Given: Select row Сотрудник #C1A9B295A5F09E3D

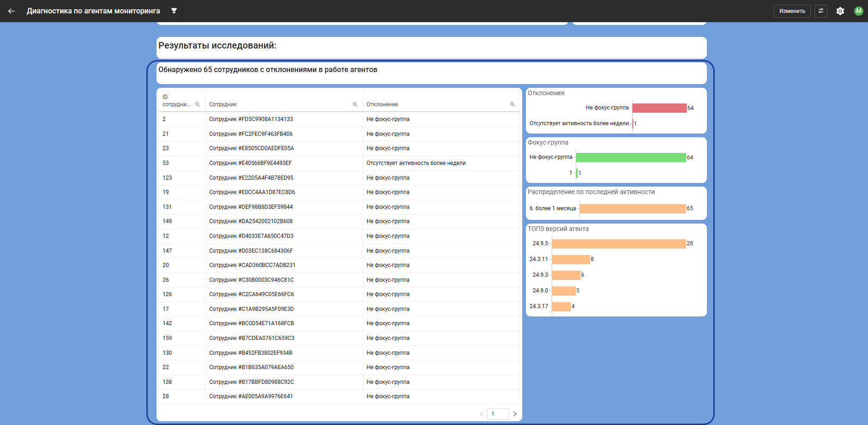Looking at the screenshot, I should point(339,309).
